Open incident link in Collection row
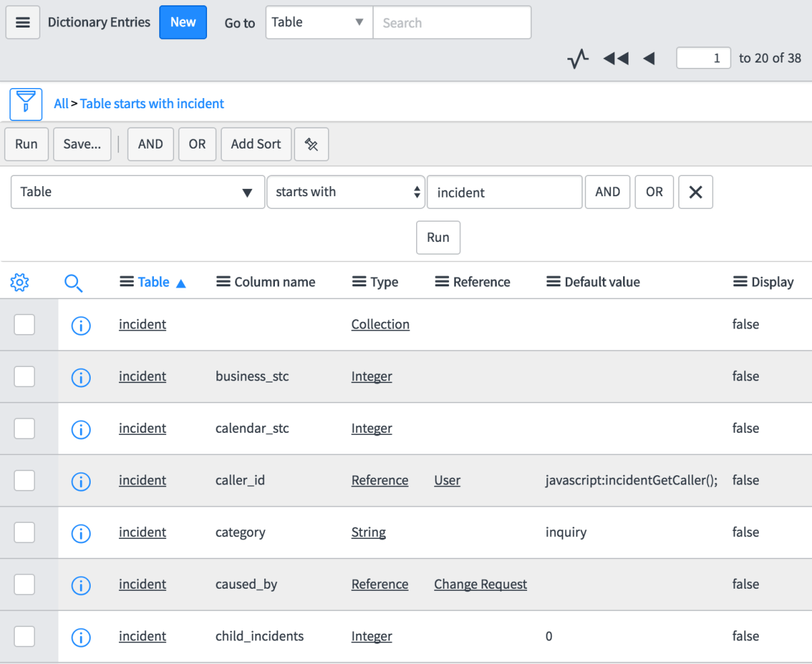812x664 pixels. point(143,324)
